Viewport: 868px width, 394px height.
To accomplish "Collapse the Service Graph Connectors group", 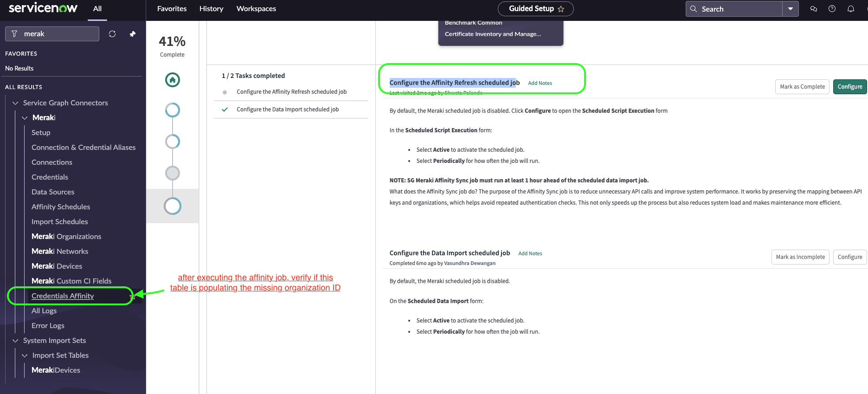I will tap(15, 103).
